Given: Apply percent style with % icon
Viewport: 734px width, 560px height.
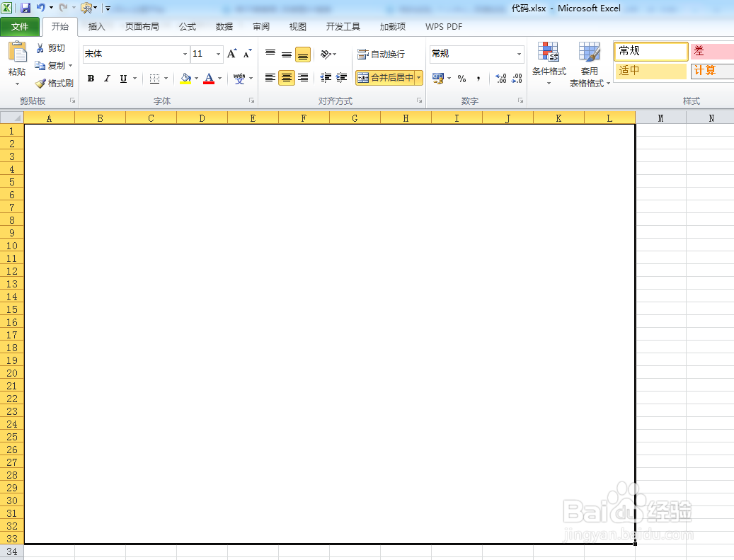Looking at the screenshot, I should (x=462, y=79).
